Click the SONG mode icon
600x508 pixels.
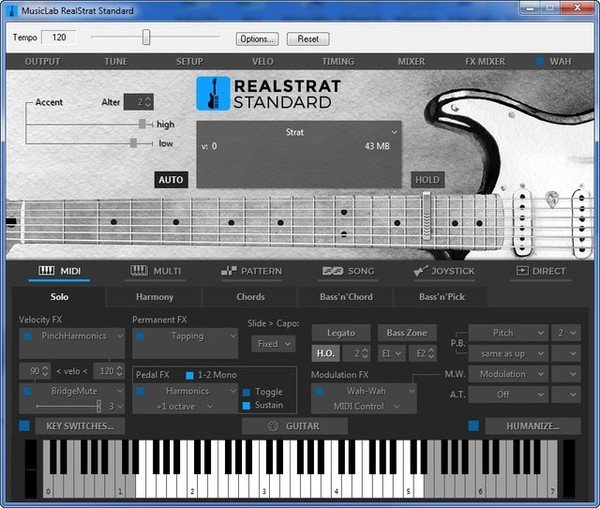point(332,271)
